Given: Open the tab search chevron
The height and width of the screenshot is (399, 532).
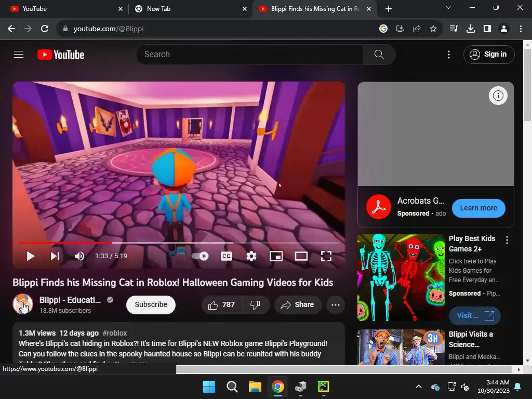Looking at the screenshot, I should point(448,7).
